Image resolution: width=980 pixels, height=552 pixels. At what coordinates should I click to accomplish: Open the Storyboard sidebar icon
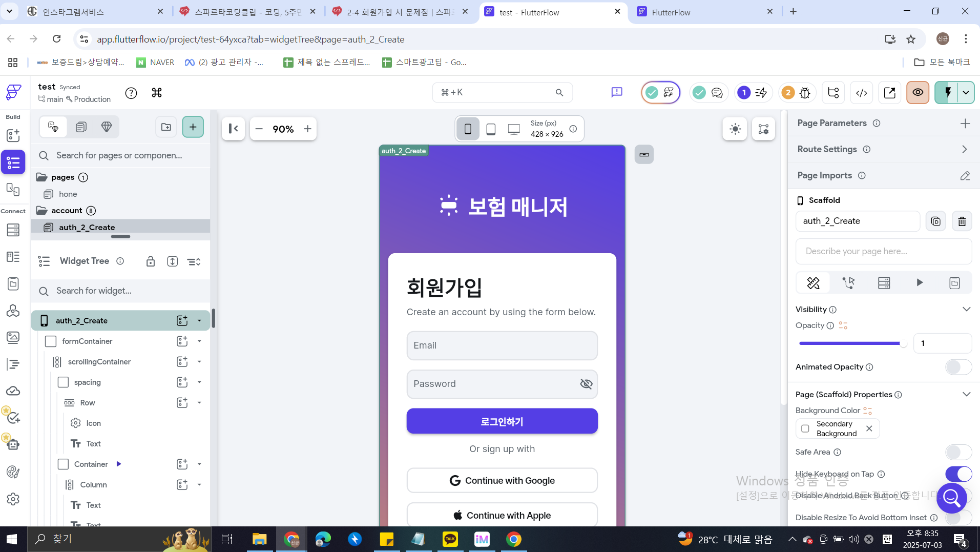[13, 190]
